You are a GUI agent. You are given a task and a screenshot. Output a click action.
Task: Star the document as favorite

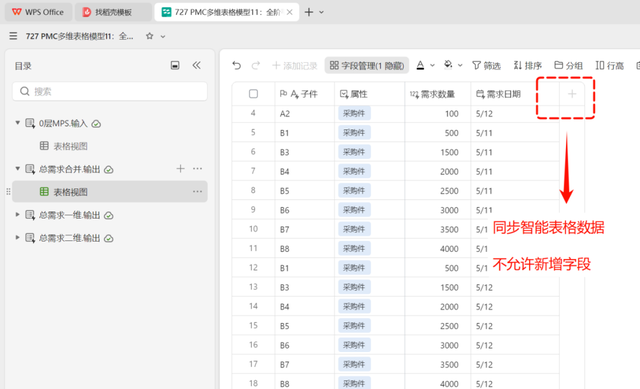point(150,36)
